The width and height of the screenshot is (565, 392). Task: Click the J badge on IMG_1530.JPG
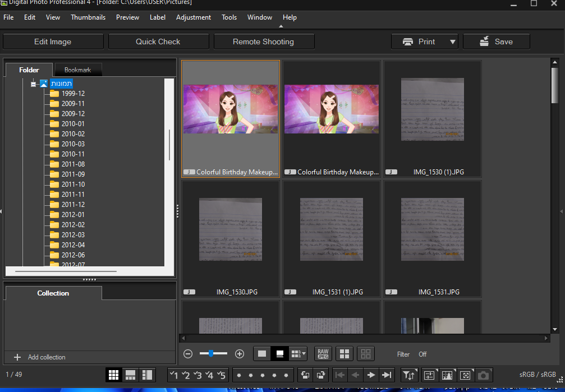(x=189, y=292)
